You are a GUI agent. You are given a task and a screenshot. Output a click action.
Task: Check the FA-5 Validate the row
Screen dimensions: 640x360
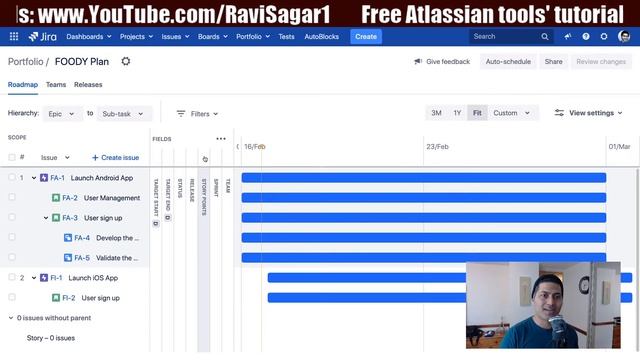pyautogui.click(x=12, y=257)
